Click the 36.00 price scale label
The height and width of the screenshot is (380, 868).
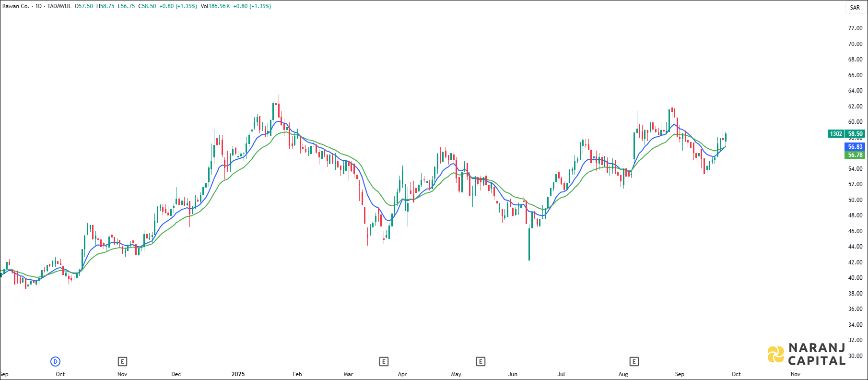pyautogui.click(x=855, y=309)
